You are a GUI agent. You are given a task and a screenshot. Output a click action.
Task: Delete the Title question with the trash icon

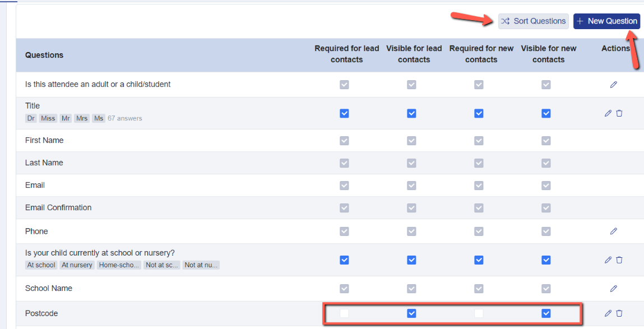click(x=619, y=113)
